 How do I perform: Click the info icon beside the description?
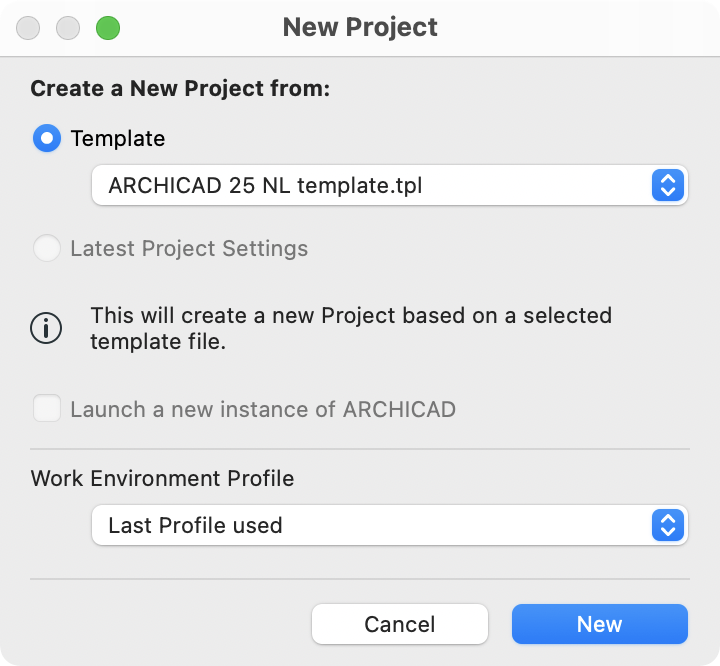[46, 328]
